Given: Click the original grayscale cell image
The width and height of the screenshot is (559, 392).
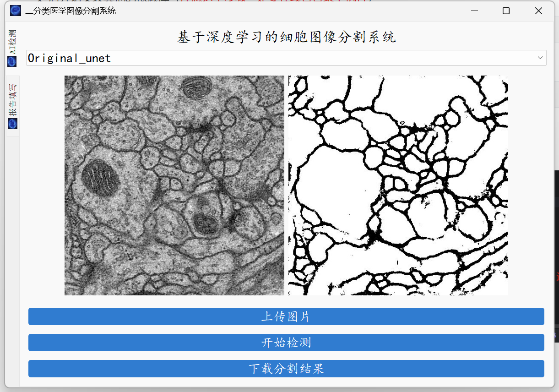Looking at the screenshot, I should (174, 185).
